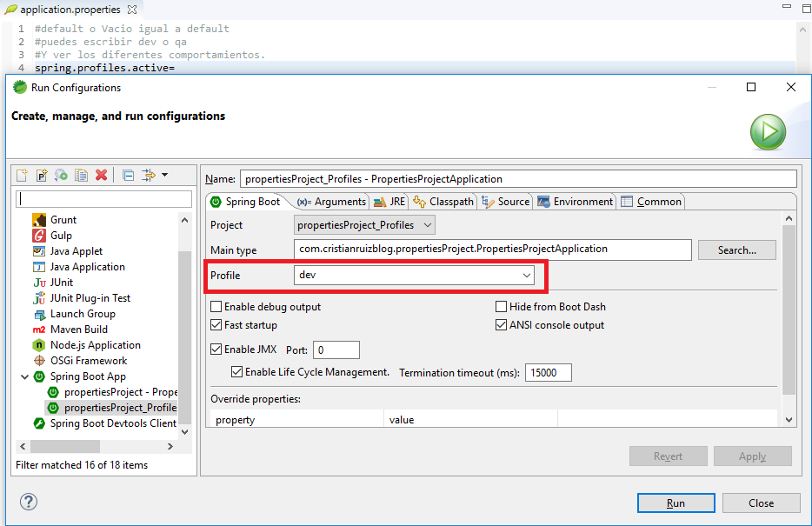The width and height of the screenshot is (812, 526).
Task: Open the filter options dropdown arrow
Action: (x=164, y=175)
